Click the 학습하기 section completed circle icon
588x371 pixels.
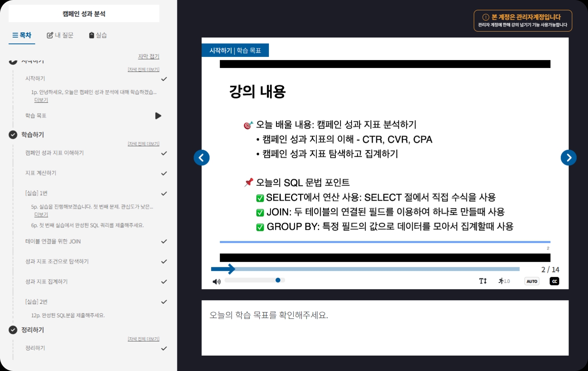(x=13, y=135)
